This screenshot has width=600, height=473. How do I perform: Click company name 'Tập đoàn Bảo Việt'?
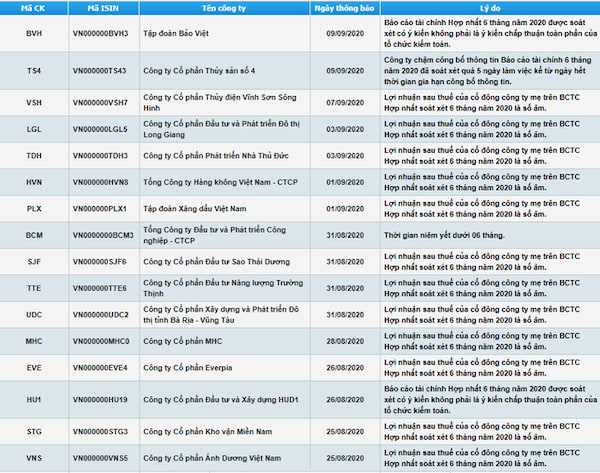point(176,33)
